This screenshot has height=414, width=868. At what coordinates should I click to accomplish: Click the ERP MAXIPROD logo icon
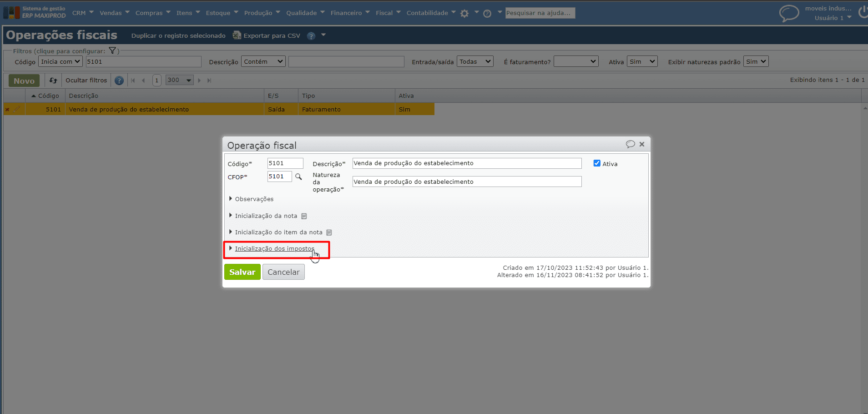click(11, 12)
